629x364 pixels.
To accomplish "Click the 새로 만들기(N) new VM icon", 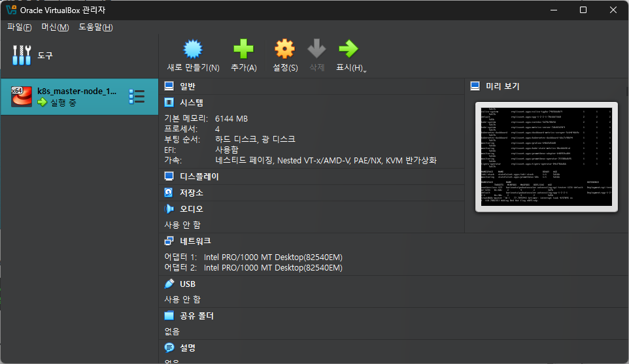I will [193, 49].
